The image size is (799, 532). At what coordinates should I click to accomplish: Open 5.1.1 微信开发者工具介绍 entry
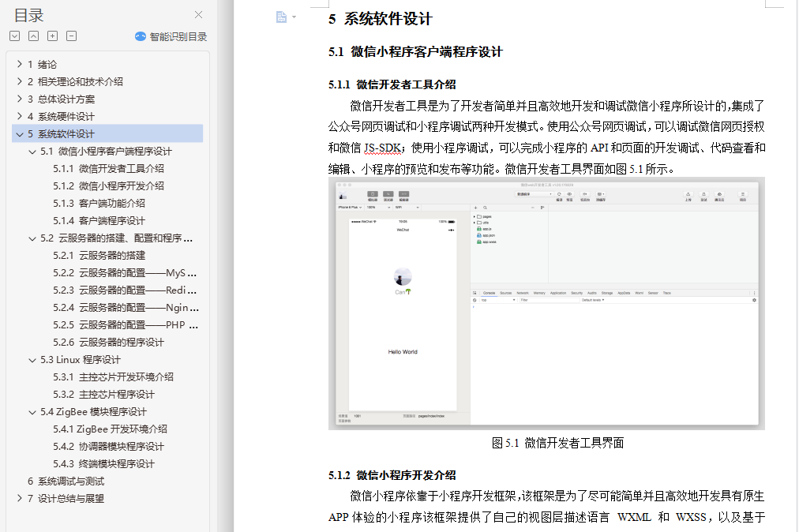pyautogui.click(x=108, y=169)
